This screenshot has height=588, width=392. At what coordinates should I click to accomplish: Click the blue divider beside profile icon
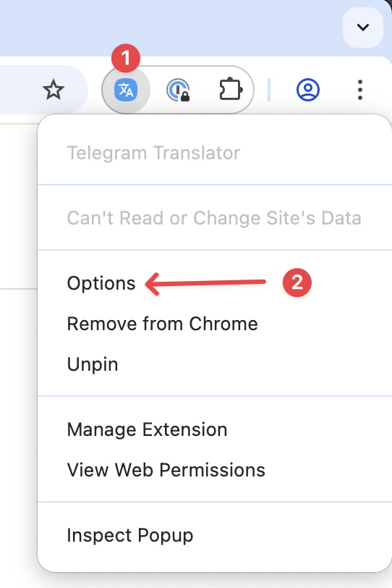(x=269, y=90)
